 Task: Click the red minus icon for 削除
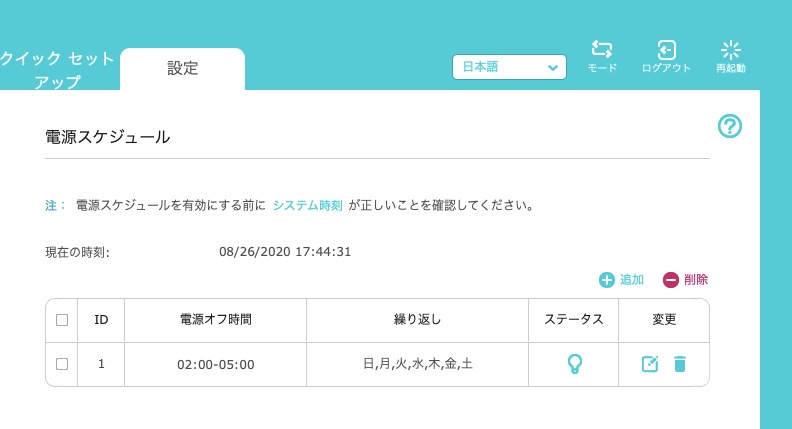[x=671, y=280]
